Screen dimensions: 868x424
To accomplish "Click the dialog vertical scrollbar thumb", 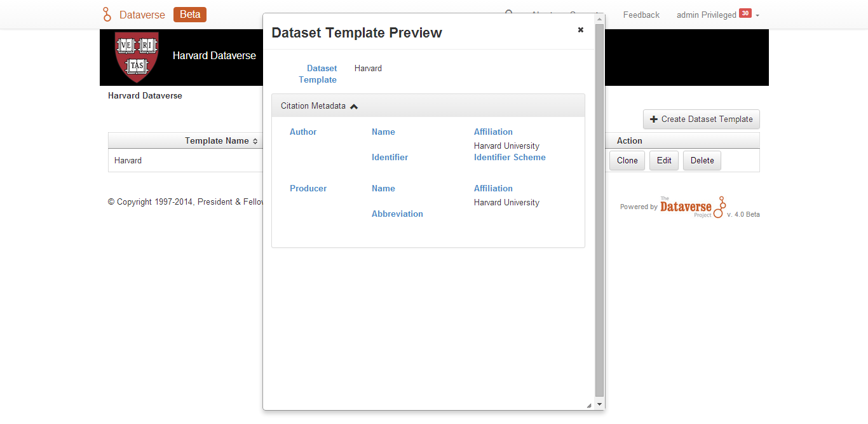I will click(599, 210).
